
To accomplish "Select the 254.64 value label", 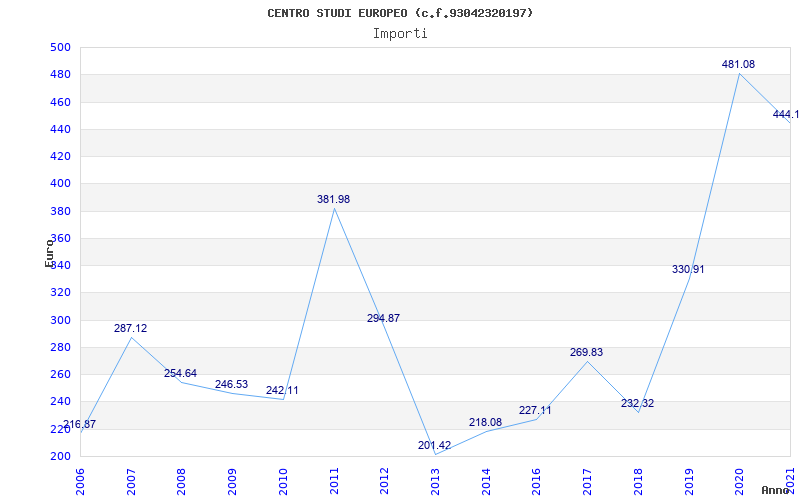I will point(180,373).
